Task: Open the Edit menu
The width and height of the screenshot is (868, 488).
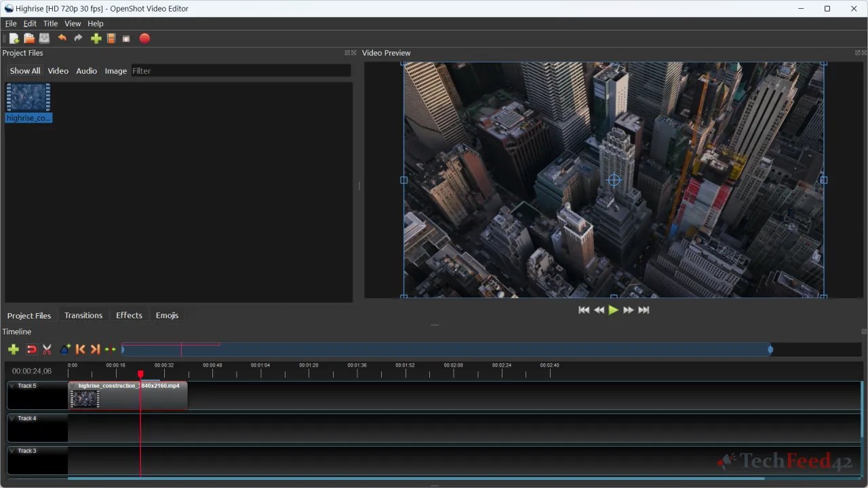Action: [30, 23]
